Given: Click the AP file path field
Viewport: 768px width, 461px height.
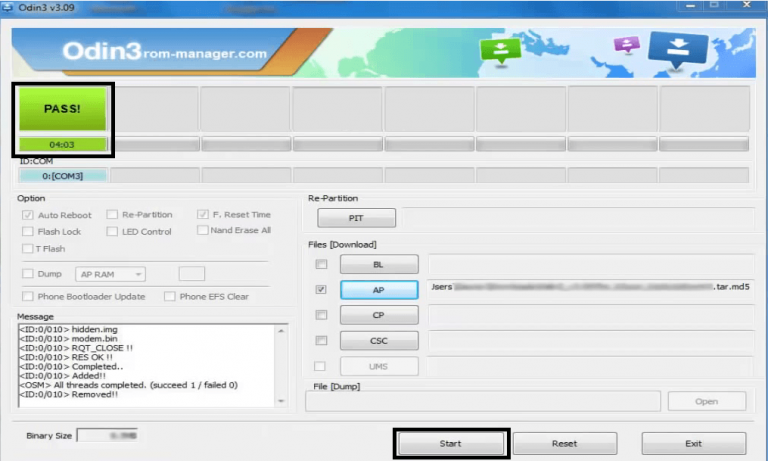Looking at the screenshot, I should (x=587, y=290).
